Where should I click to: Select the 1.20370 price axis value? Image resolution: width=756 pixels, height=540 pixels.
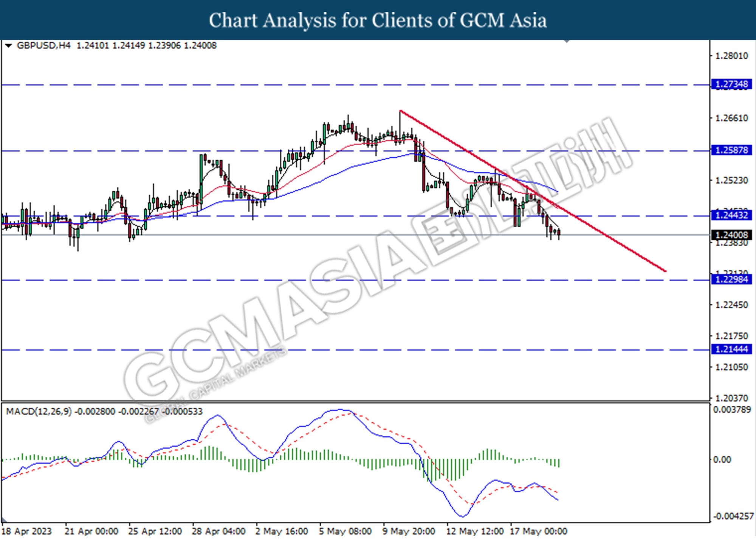click(x=732, y=398)
